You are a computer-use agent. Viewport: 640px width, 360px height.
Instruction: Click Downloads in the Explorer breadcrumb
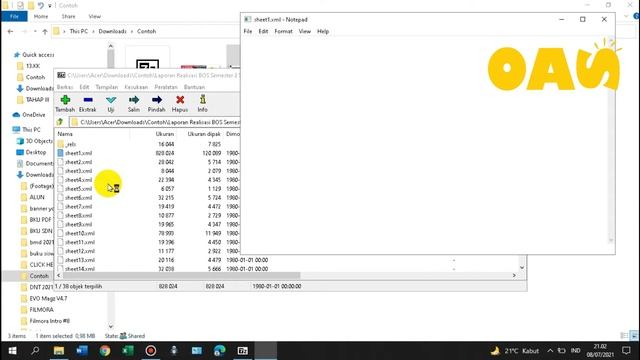pos(112,31)
